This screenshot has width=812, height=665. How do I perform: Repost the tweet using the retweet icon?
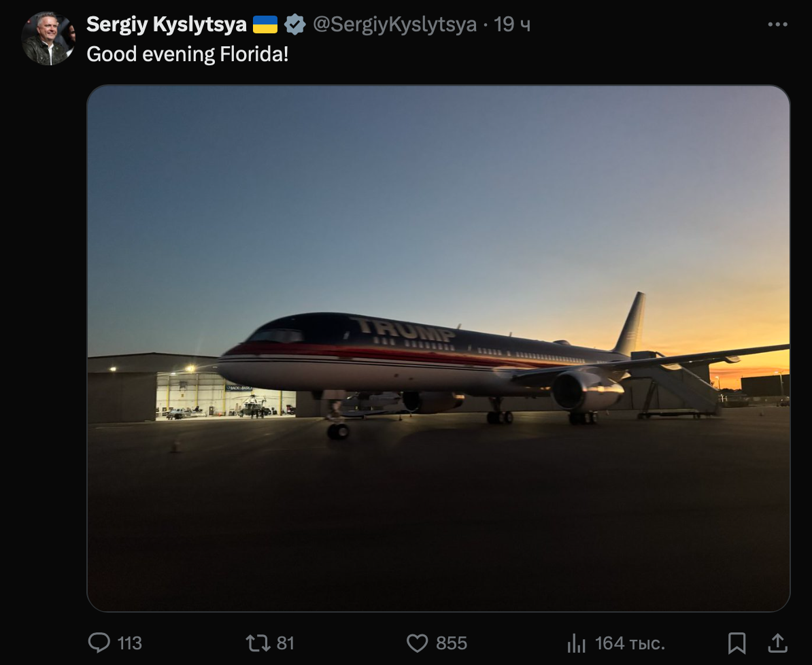coord(256,643)
